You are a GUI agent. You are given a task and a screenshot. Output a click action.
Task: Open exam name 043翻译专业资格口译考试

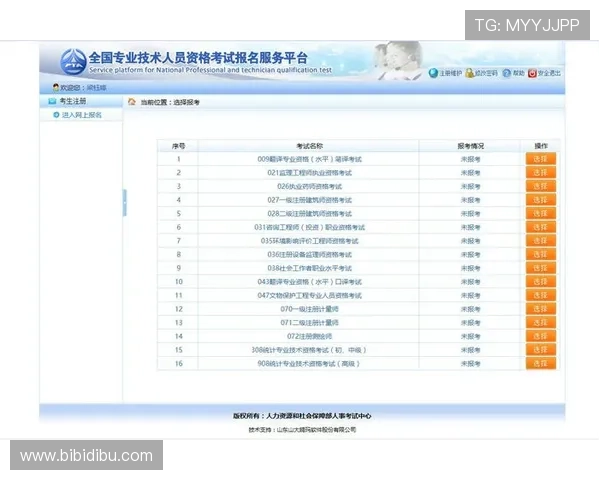(x=309, y=282)
